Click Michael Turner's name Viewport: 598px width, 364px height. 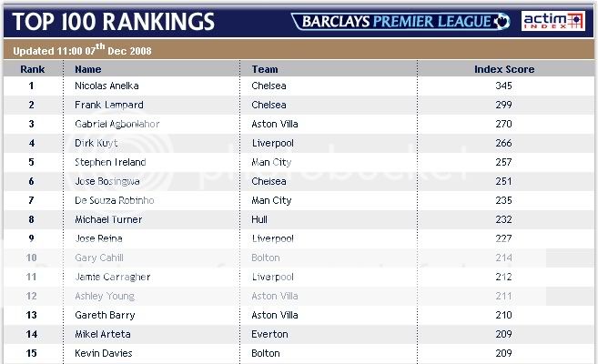pos(107,219)
